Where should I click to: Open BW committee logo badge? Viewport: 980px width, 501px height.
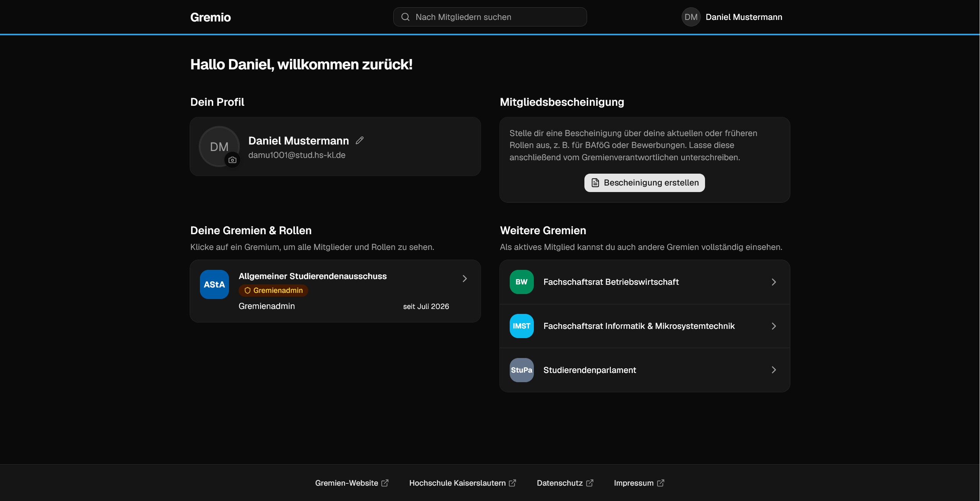[x=521, y=282]
